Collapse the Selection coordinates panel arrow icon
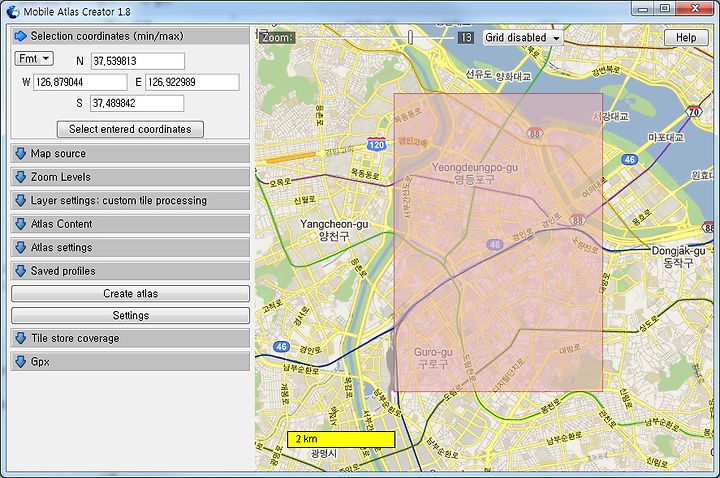Viewport: 720px width, 478px height. (x=21, y=36)
